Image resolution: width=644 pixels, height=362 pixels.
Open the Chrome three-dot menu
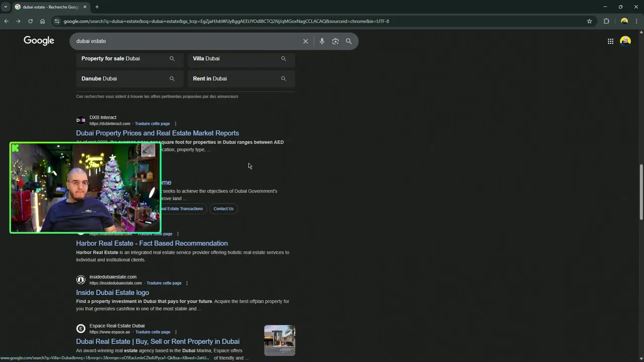coord(637,21)
